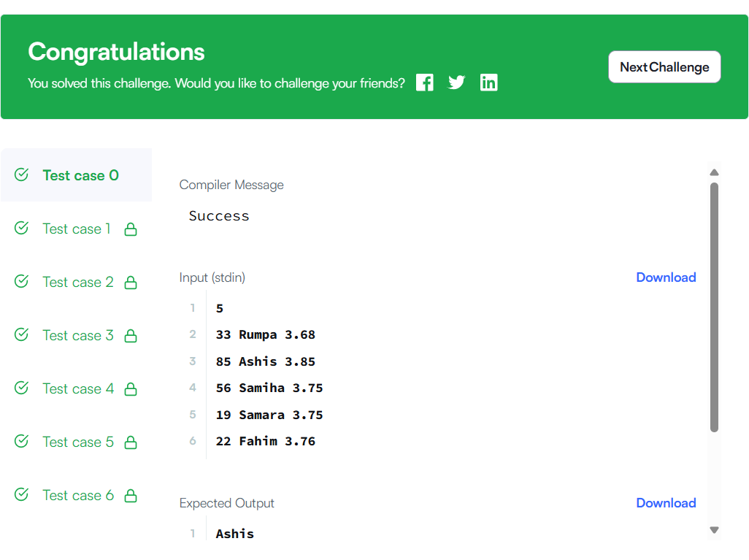The image size is (749, 560).
Task: Click the scroll up arrow of results panel
Action: pyautogui.click(x=714, y=172)
